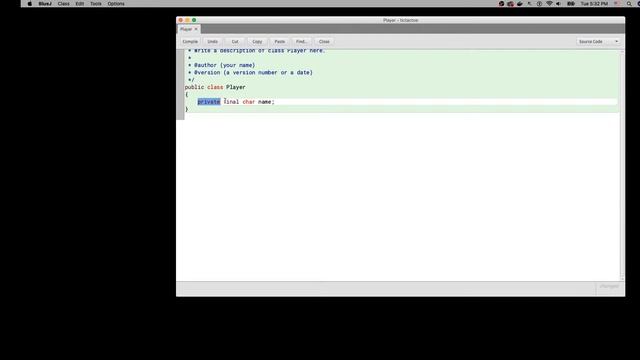Open the Apple menu
Image resolution: width=640 pixels, height=360 pixels.
click(29, 4)
